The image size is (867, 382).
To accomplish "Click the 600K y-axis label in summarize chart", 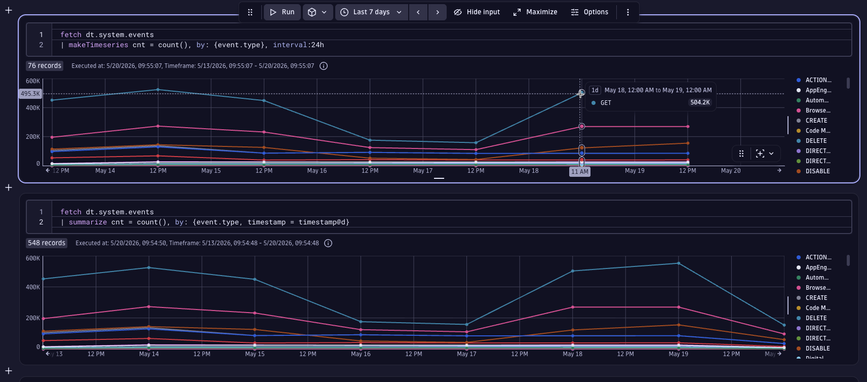I will (x=33, y=258).
